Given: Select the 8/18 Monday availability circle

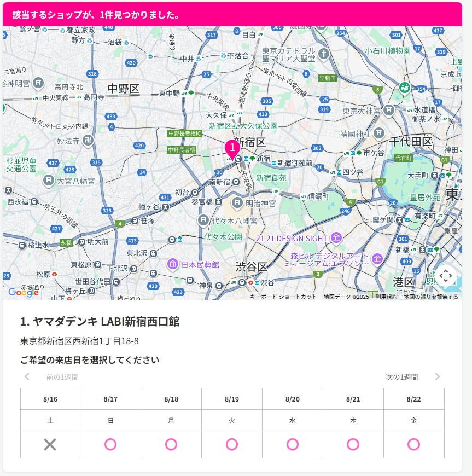Looking at the screenshot, I should (171, 444).
